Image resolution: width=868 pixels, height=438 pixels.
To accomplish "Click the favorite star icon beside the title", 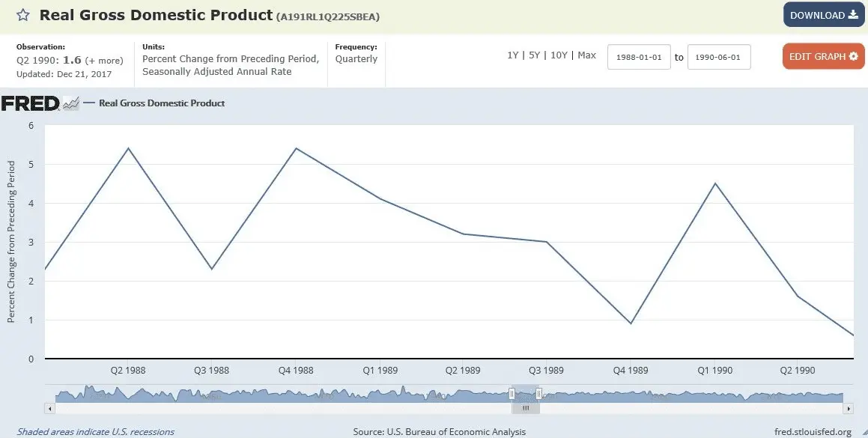I will [23, 15].
